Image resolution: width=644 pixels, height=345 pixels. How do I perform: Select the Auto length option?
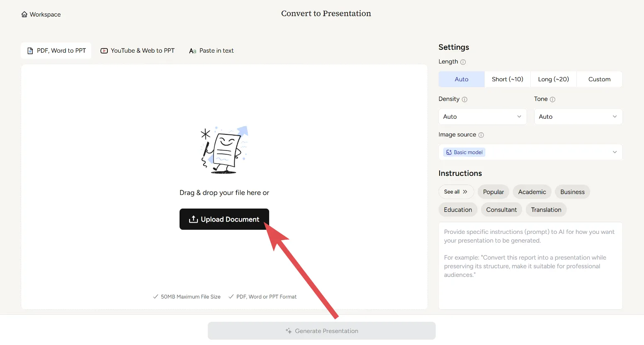pyautogui.click(x=461, y=79)
